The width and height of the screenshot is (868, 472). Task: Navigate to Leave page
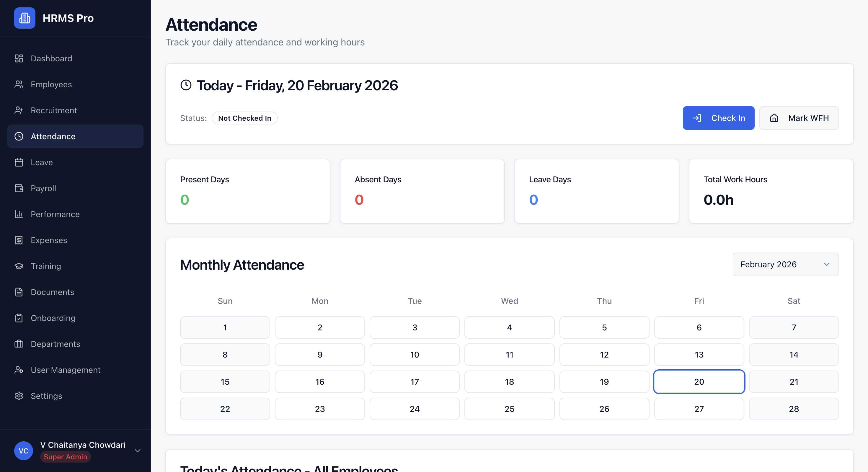(x=75, y=162)
